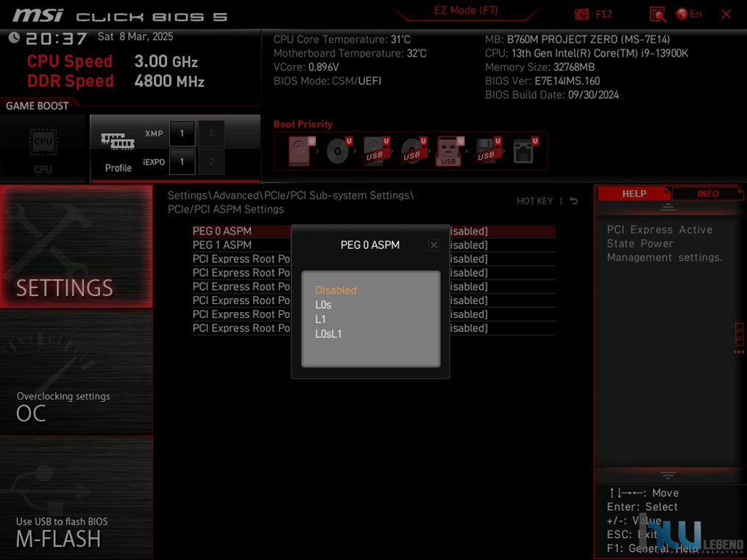Screen dimensions: 747x560
Task: Open the PEG 1 ASPM value field
Action: pyautogui.click(x=470, y=245)
